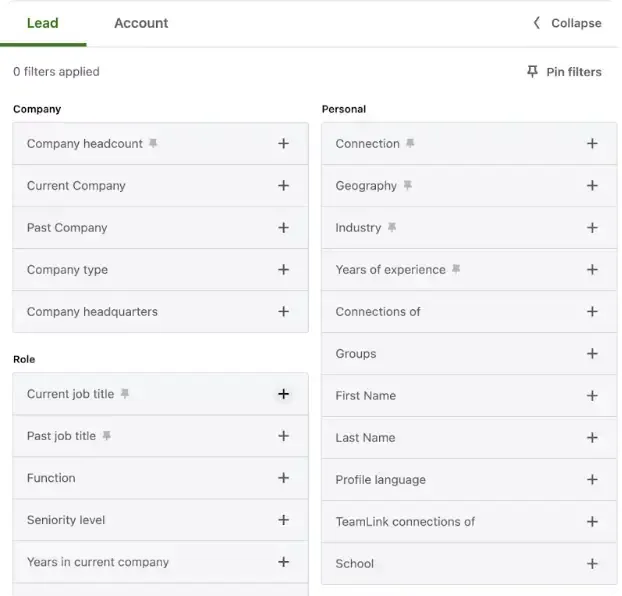Click the Function label
This screenshot has height=596, width=622.
[x=51, y=478]
